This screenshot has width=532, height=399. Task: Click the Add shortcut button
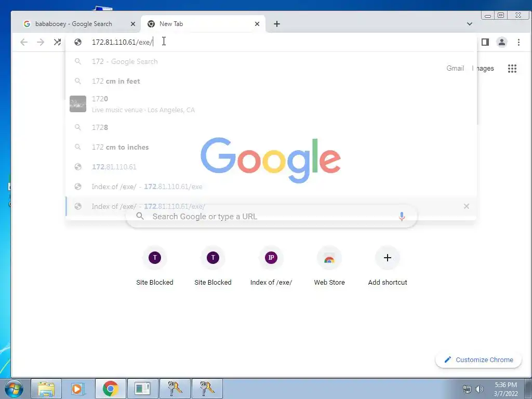tap(388, 267)
